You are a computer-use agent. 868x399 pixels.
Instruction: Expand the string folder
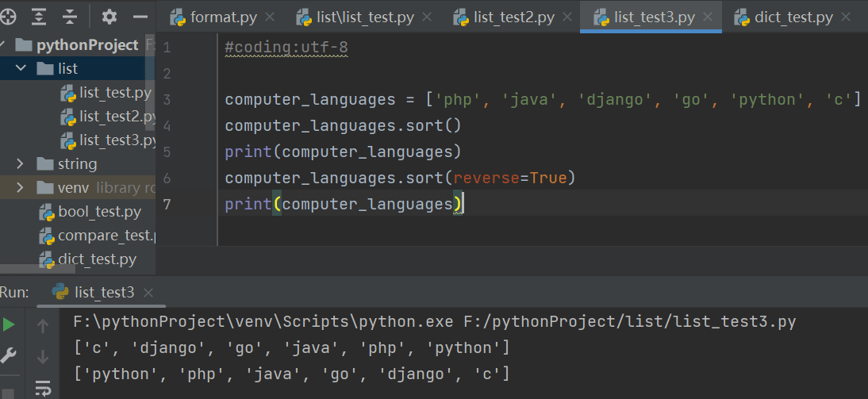tap(21, 164)
